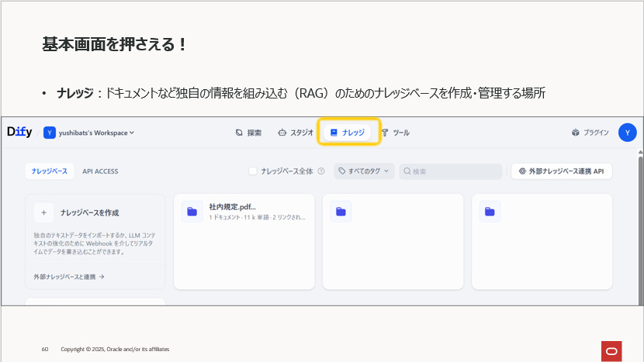Click the round Y user account avatar

click(x=627, y=133)
